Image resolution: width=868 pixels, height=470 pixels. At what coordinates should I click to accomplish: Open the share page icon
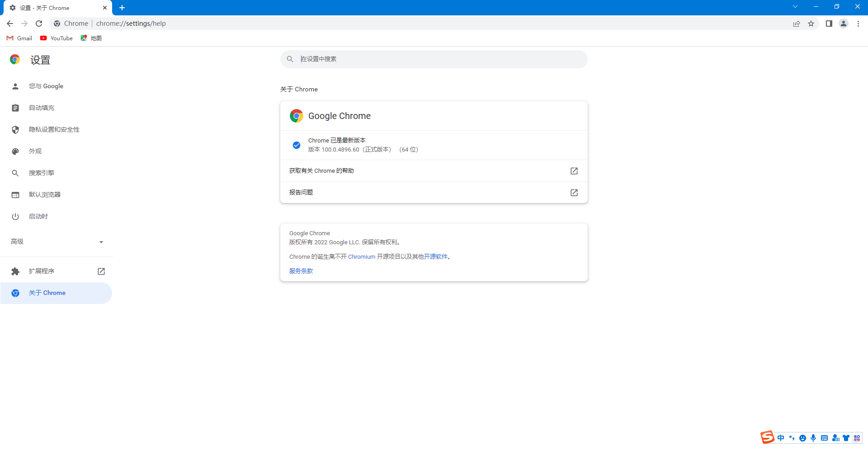point(797,24)
